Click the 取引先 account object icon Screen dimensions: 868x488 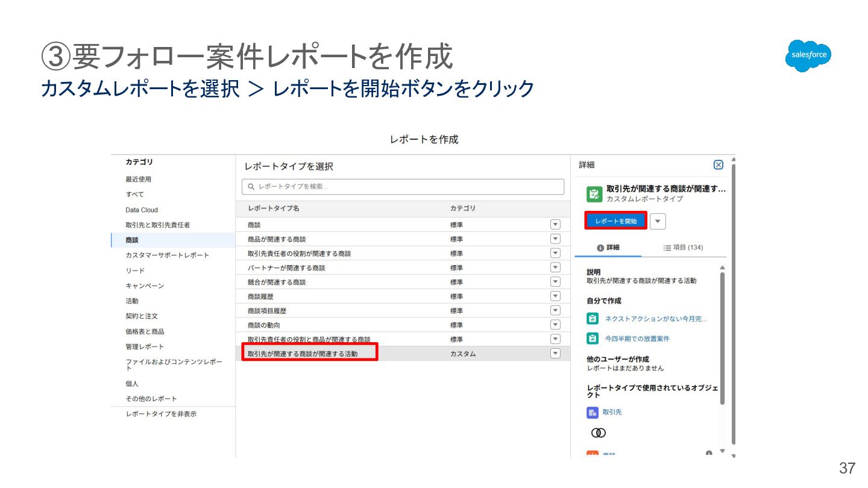tap(593, 413)
